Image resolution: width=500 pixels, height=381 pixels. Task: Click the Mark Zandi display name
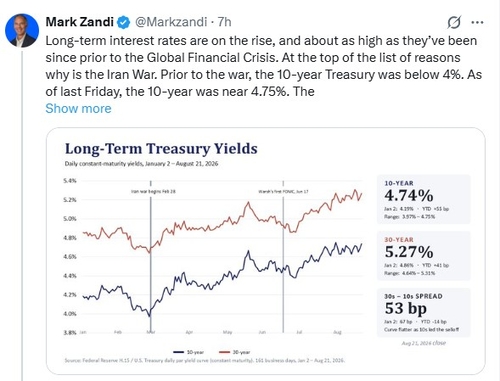click(x=80, y=22)
